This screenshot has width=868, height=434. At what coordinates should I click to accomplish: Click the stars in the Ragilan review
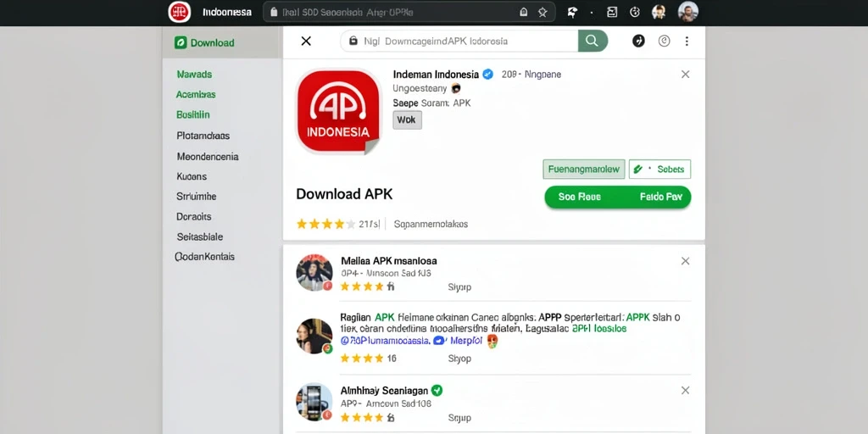[362, 359]
